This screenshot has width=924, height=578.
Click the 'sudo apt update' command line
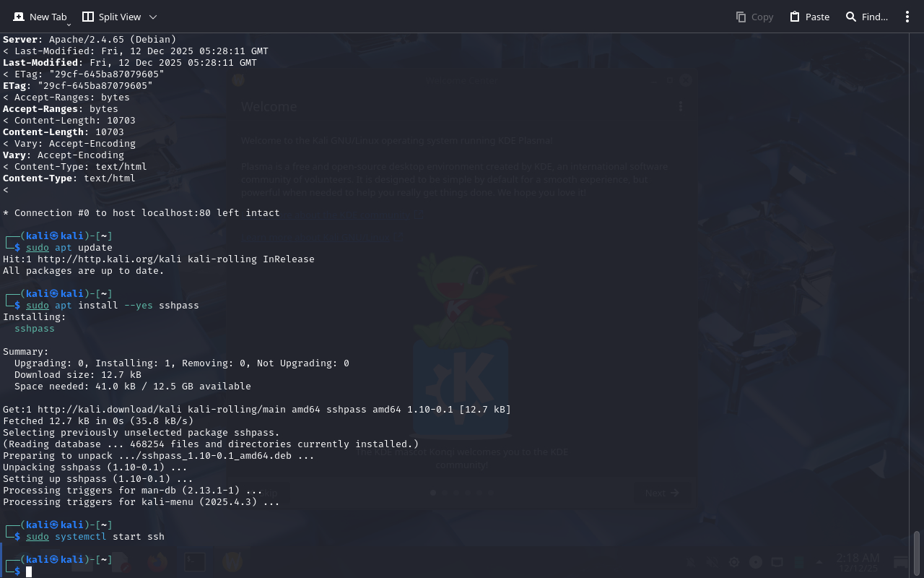click(x=69, y=248)
